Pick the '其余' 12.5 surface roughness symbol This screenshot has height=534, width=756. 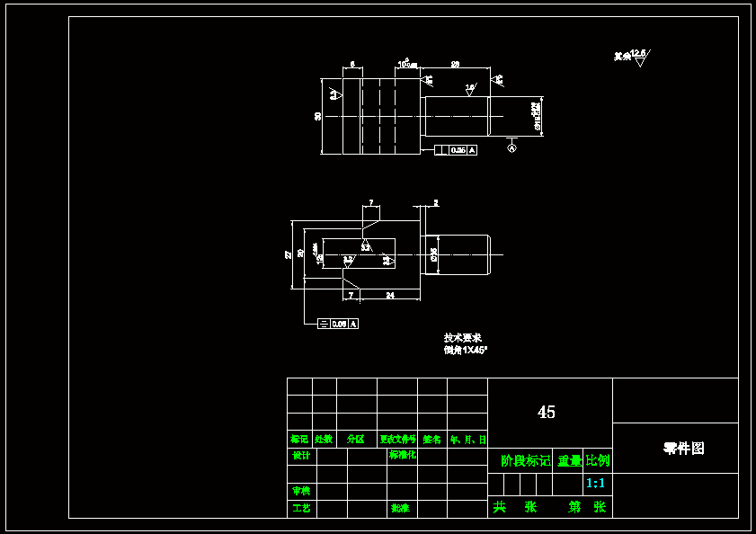632,57
